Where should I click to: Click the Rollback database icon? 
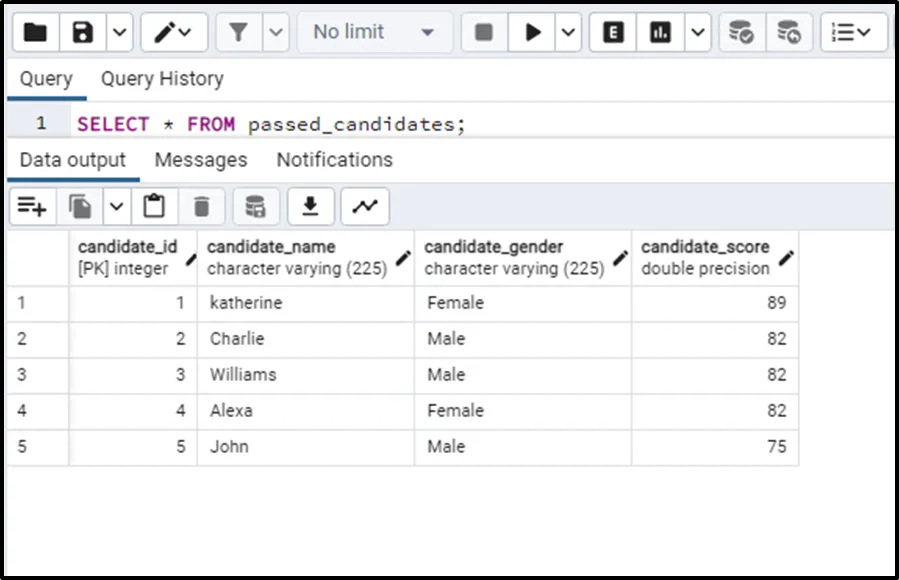(x=789, y=33)
